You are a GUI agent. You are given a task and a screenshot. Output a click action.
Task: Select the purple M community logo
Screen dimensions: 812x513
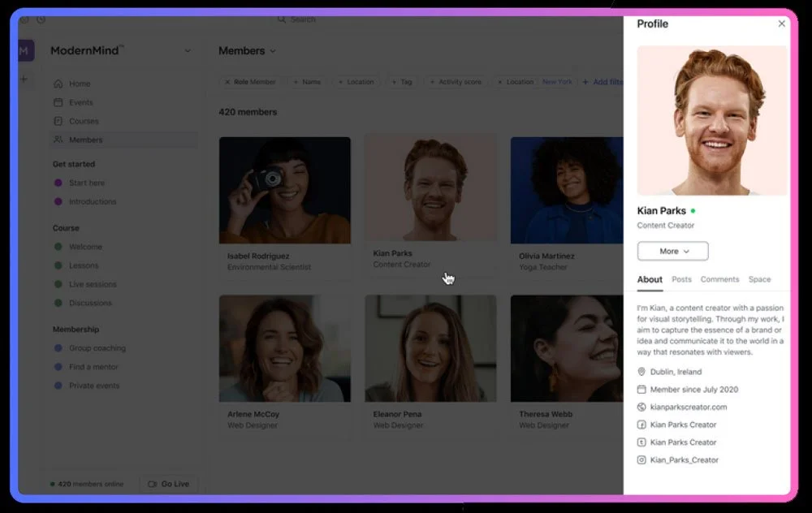tap(25, 50)
